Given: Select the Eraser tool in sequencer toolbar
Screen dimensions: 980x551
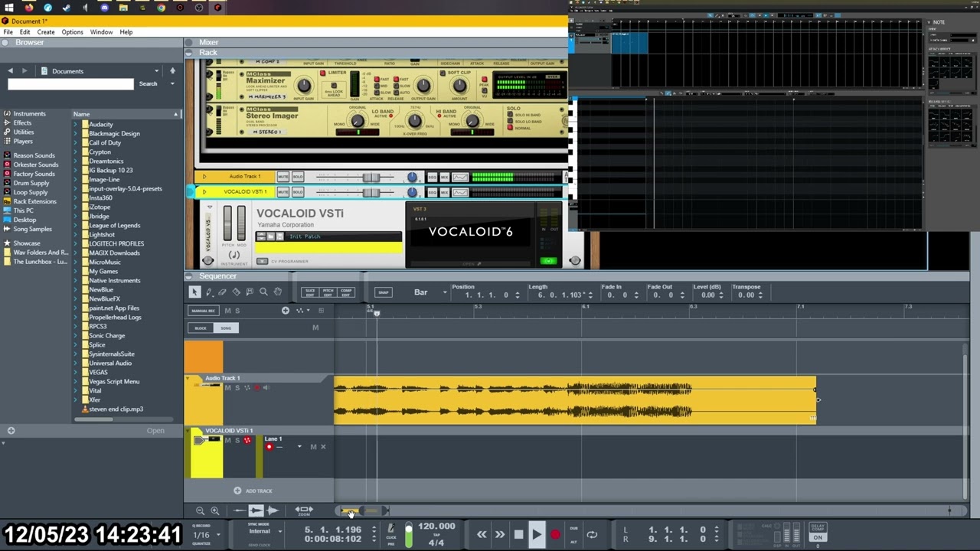Looking at the screenshot, I should 222,292.
